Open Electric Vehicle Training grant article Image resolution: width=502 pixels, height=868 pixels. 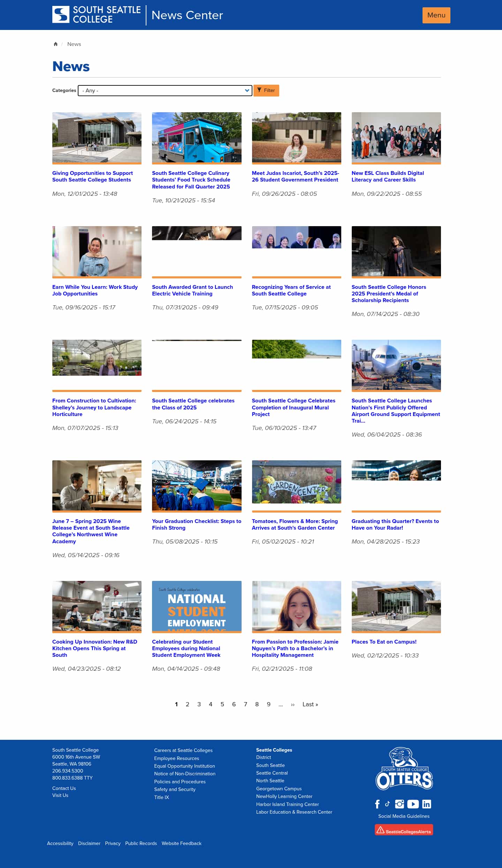[192, 290]
